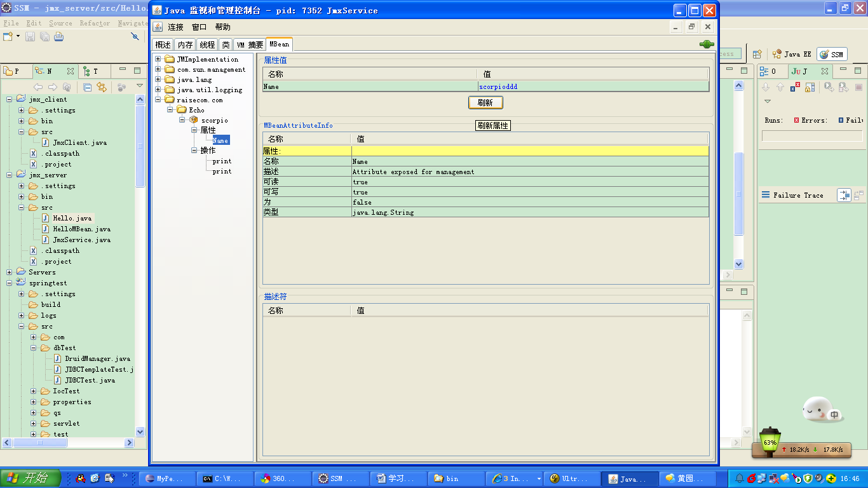The height and width of the screenshot is (488, 868).
Task: Close the Navigator N tab
Action: pos(70,71)
